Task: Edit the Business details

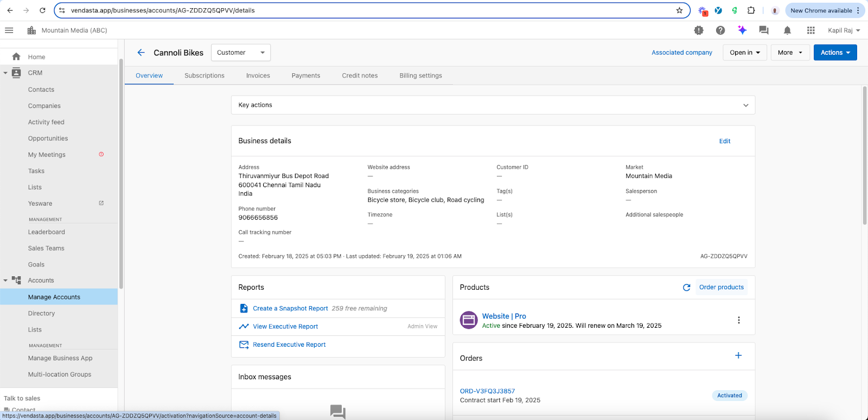Action: (725, 141)
